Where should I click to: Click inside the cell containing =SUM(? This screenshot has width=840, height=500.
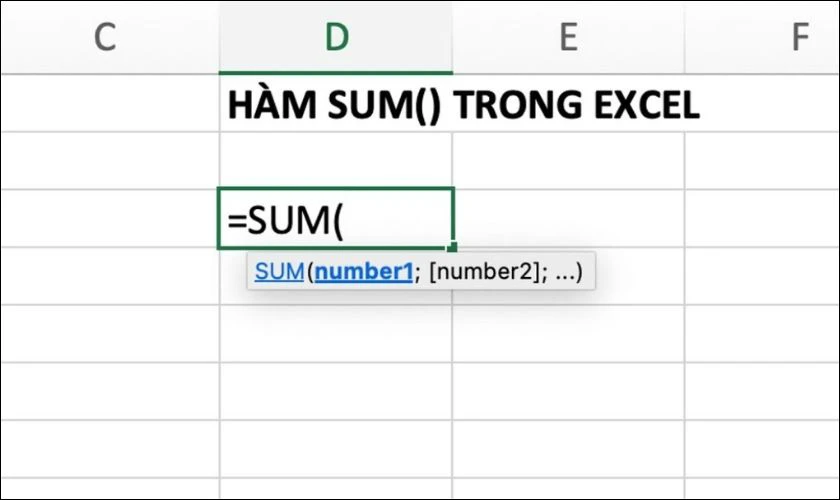pos(336,218)
